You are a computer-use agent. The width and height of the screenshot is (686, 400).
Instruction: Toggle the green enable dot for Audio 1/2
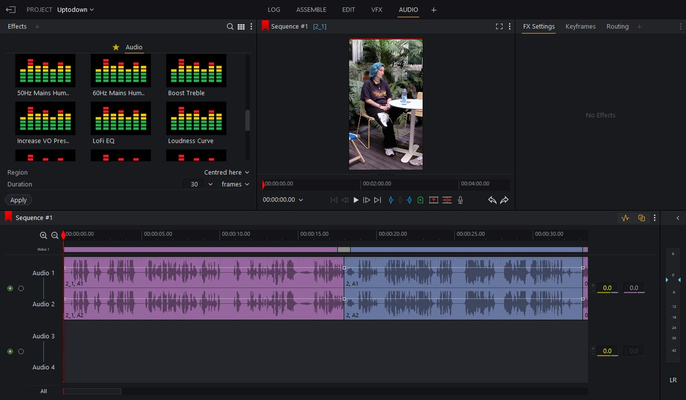coord(10,288)
